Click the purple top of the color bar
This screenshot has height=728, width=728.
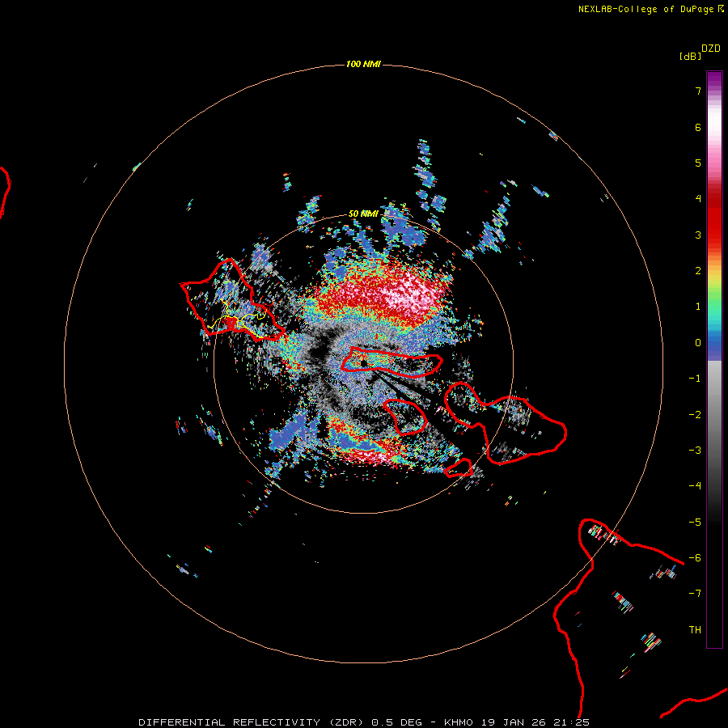(x=714, y=80)
